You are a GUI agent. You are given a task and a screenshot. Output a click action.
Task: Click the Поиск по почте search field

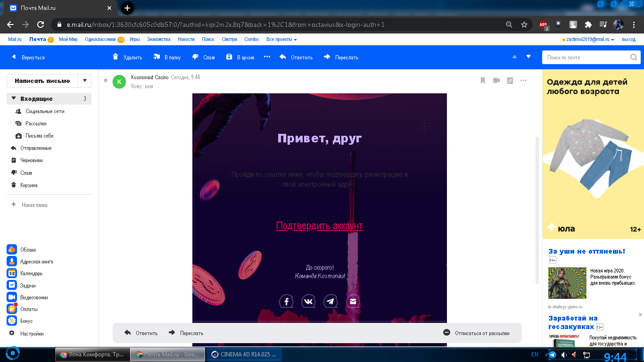click(x=587, y=58)
